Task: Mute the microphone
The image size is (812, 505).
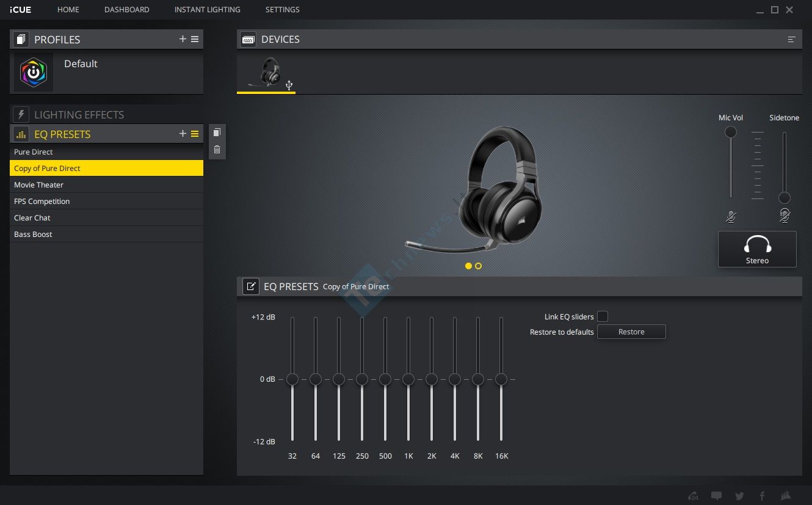Action: click(731, 216)
